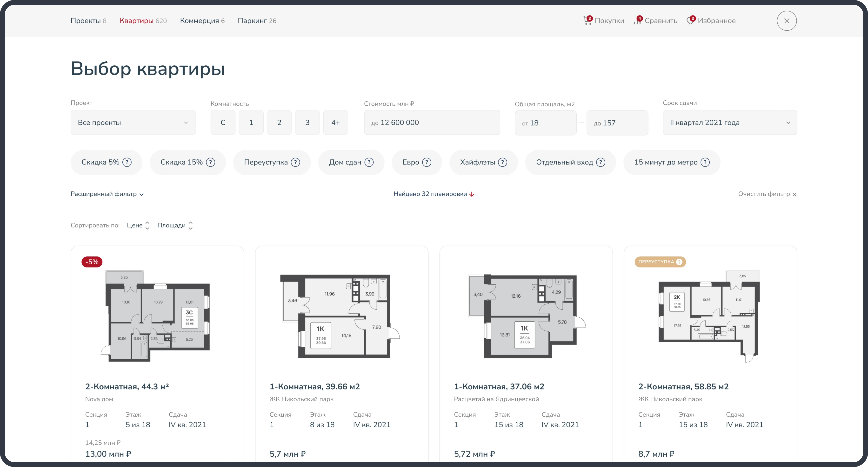Open the Сравнить comparison chart icon

click(x=638, y=21)
